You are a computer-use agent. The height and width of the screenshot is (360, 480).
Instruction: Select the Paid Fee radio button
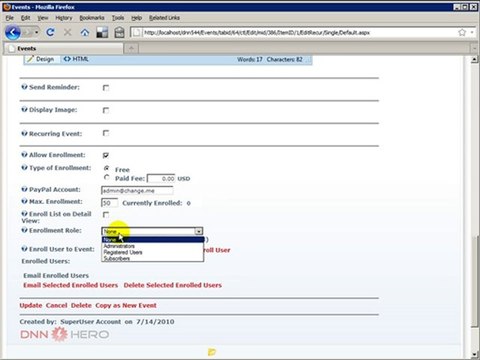point(107,178)
